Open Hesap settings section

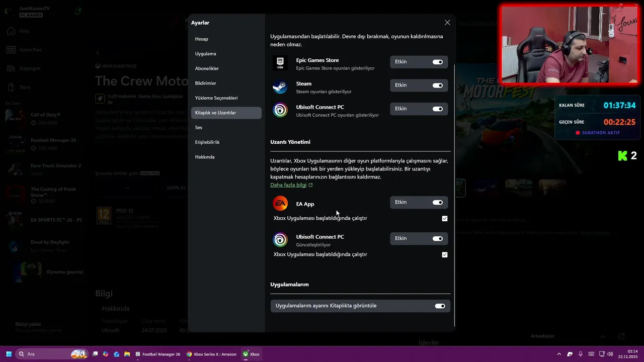226,39
